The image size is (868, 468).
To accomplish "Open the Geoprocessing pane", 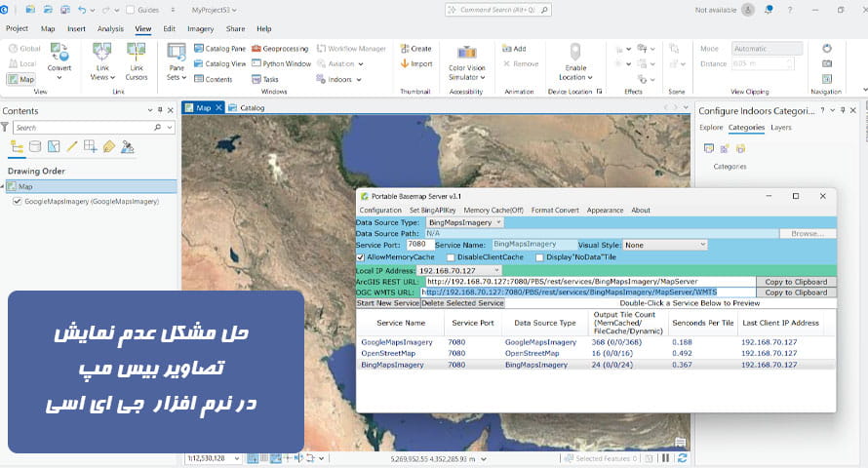I will [x=280, y=49].
